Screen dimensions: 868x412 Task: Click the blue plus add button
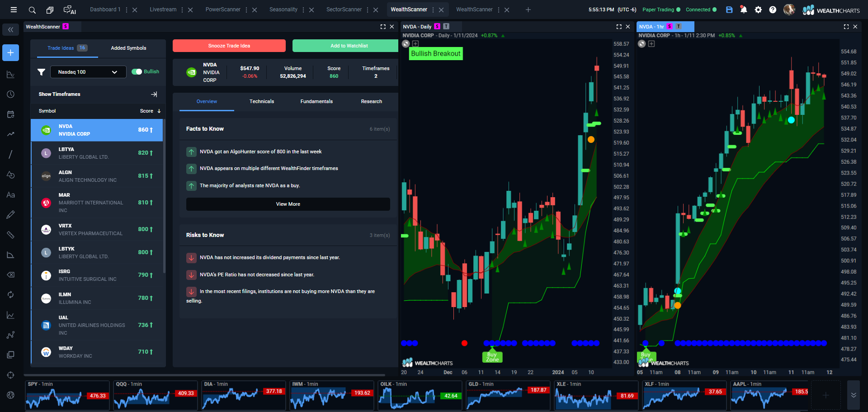(x=10, y=52)
